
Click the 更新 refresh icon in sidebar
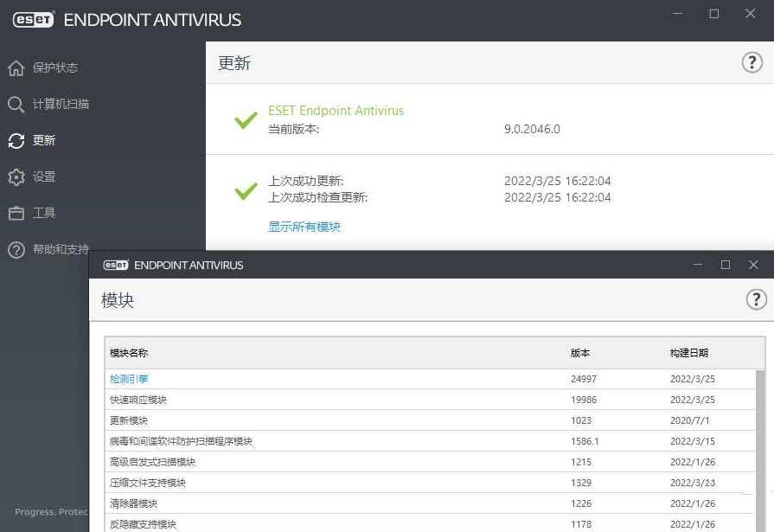(18, 140)
